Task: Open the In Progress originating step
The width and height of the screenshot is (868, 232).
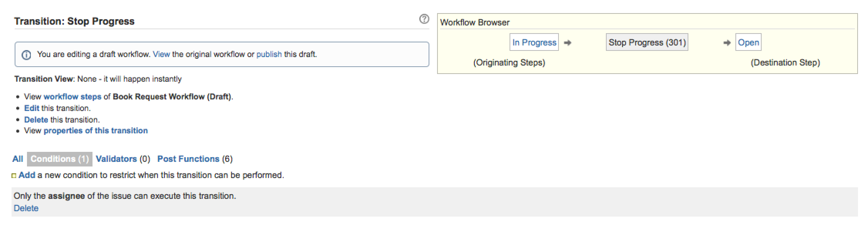Action: point(534,42)
